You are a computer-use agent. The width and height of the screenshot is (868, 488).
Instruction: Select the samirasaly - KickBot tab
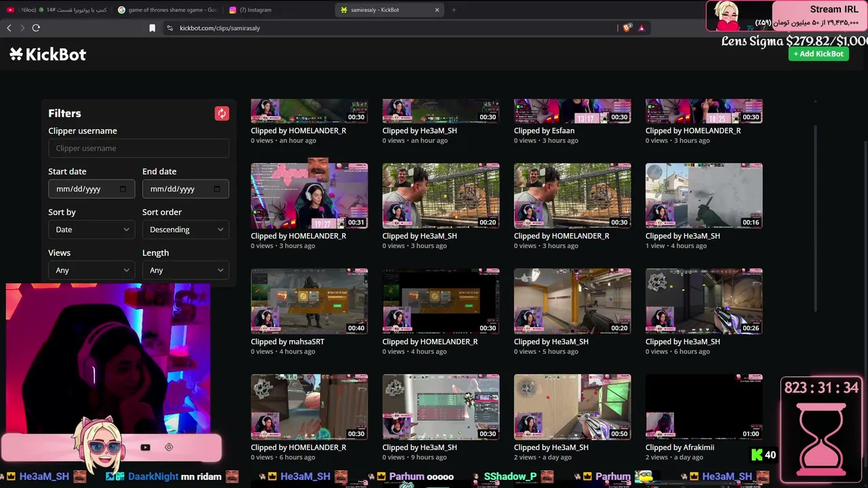(x=389, y=9)
